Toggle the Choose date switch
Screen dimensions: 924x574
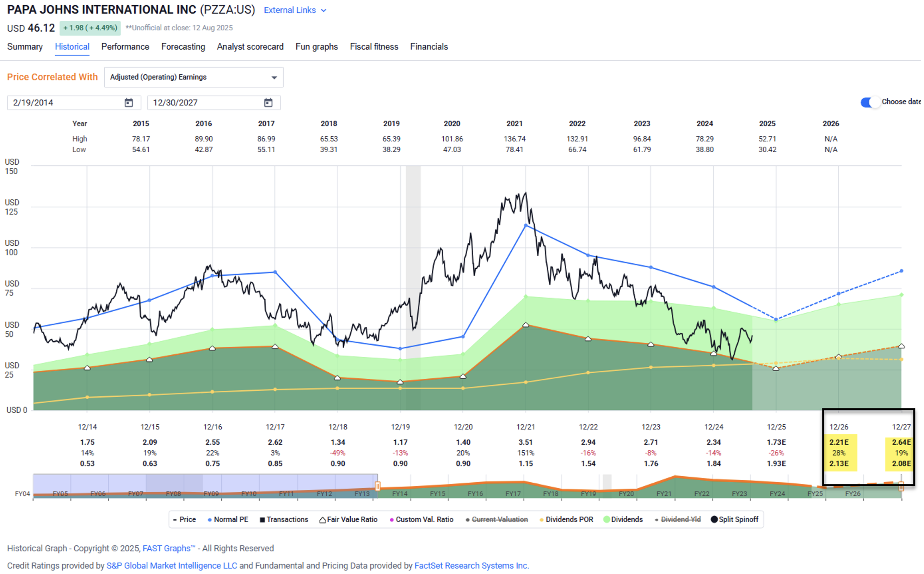click(870, 102)
